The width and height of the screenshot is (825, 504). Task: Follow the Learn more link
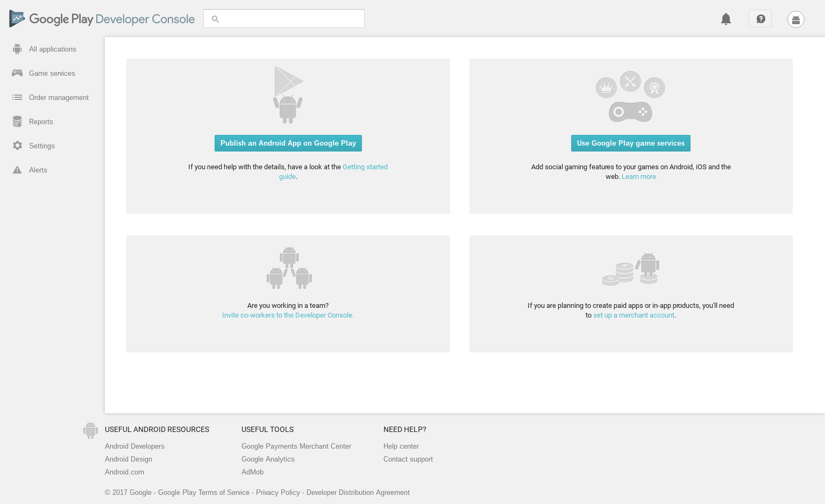point(639,177)
